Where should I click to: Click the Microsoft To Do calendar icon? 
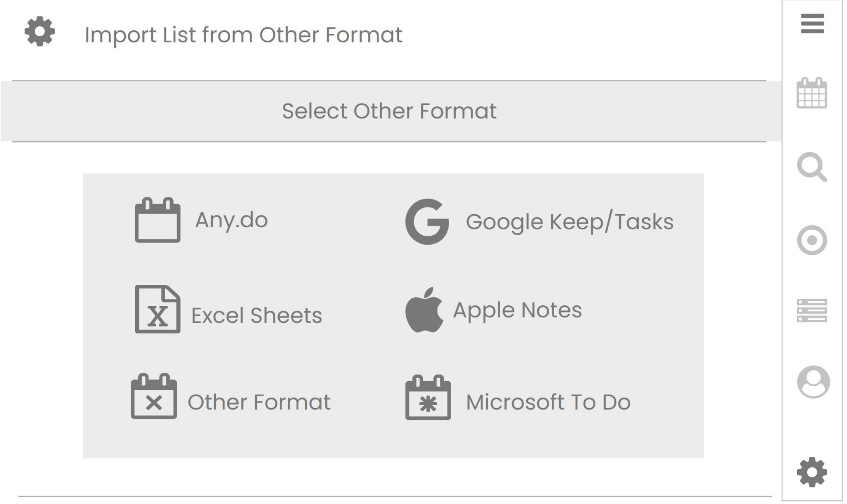point(428,397)
